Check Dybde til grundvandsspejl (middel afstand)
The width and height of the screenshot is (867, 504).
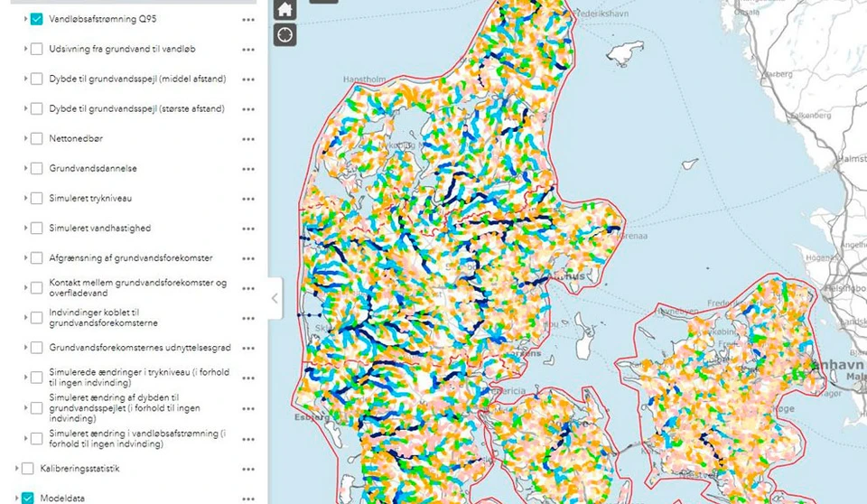click(x=36, y=79)
